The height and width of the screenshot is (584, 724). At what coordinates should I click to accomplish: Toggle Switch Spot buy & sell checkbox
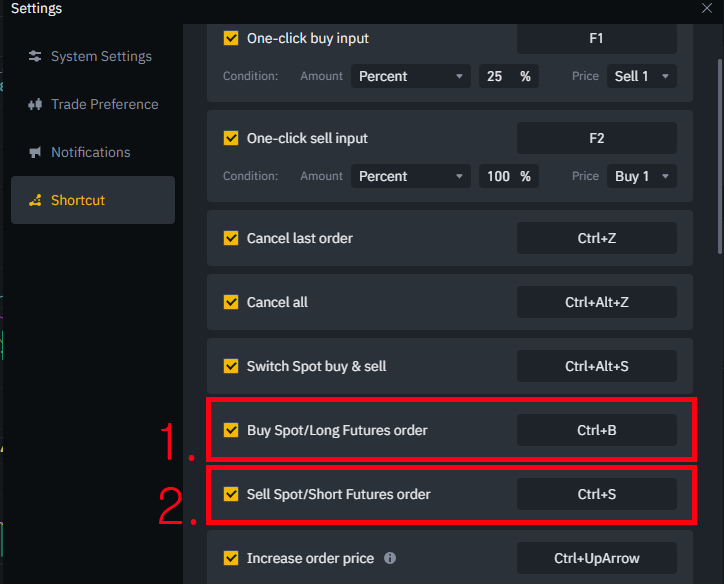(231, 366)
